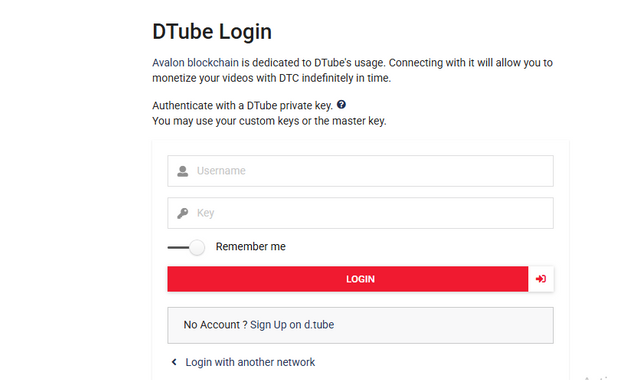The width and height of the screenshot is (624, 380).
Task: Click the left chevron before Login with another network
Action: point(174,362)
